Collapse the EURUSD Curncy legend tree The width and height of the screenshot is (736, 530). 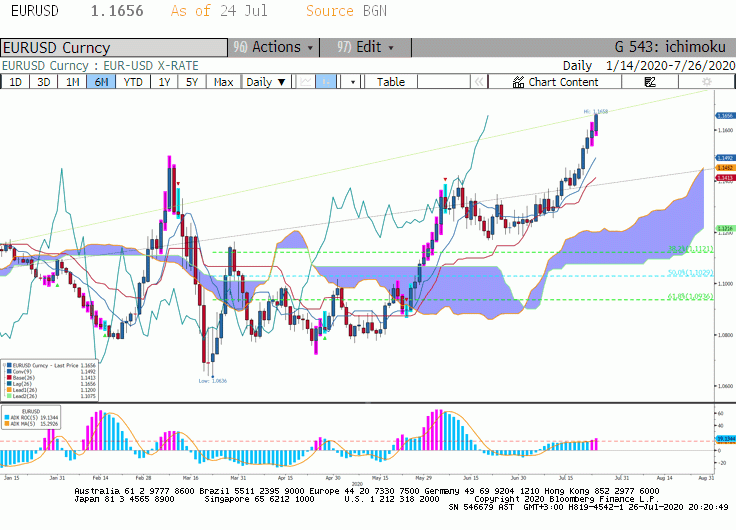[x=4, y=365]
